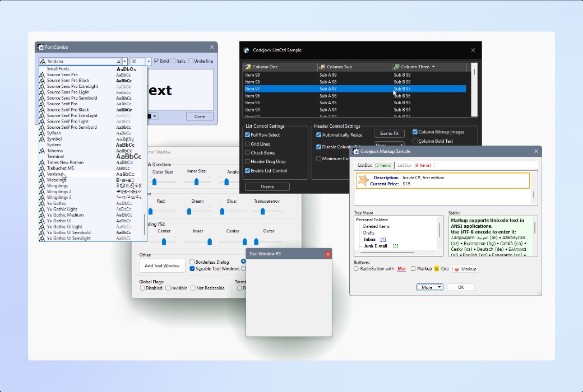Image resolution: width=583 pixels, height=392 pixels.
Task: Click the Column Three header bitmap icon
Action: pyautogui.click(x=397, y=67)
